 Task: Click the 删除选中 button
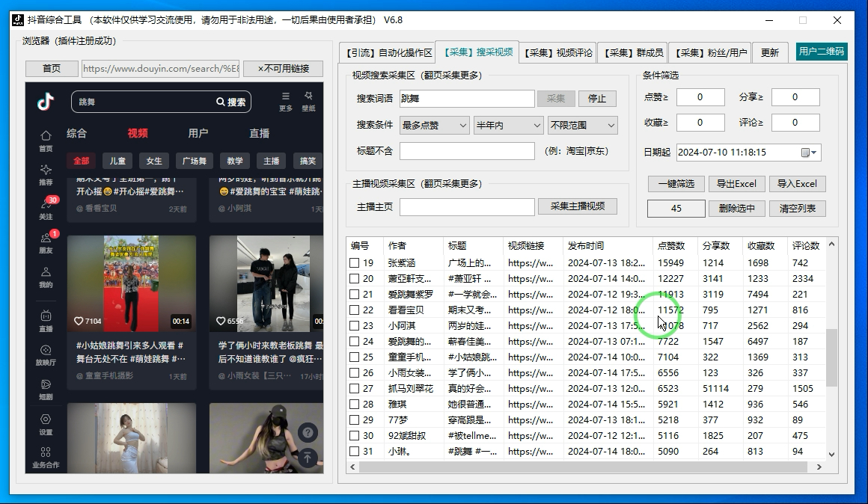coord(736,209)
